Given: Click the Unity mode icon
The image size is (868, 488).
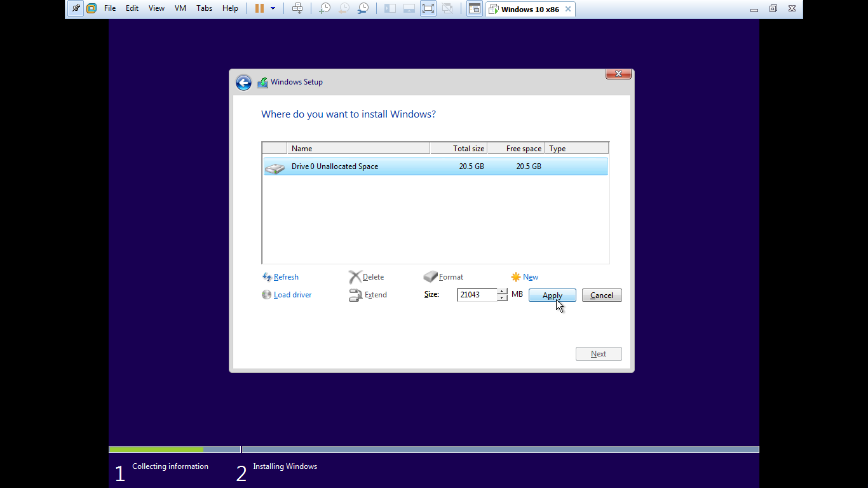Looking at the screenshot, I should (x=447, y=8).
